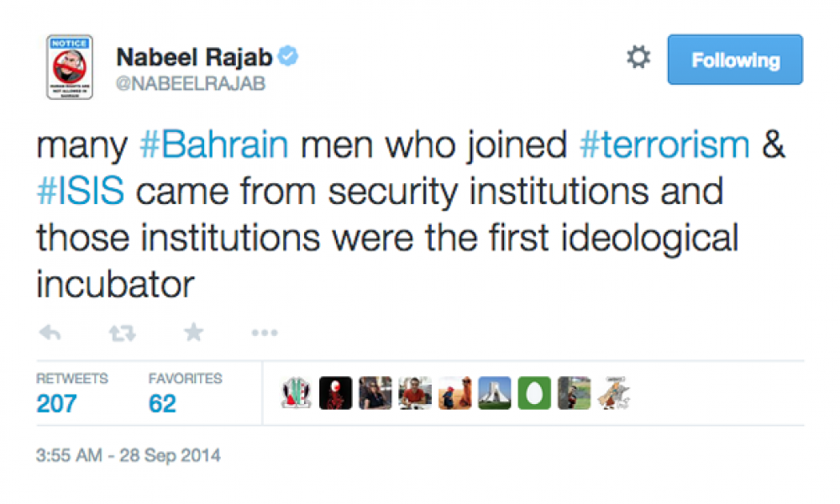Image resolution: width=840 pixels, height=504 pixels.
Task: Open the three-dots more options icon
Action: pos(265,333)
